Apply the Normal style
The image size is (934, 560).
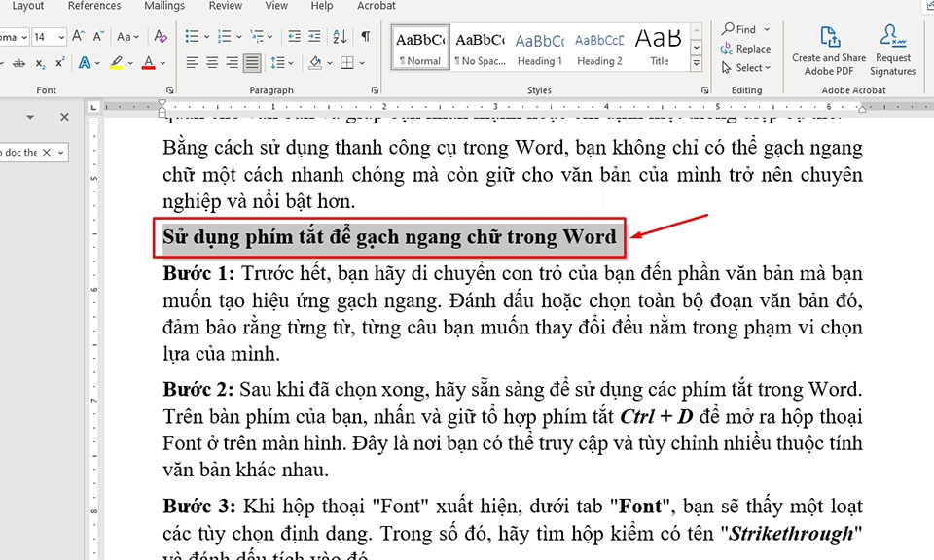tap(420, 47)
